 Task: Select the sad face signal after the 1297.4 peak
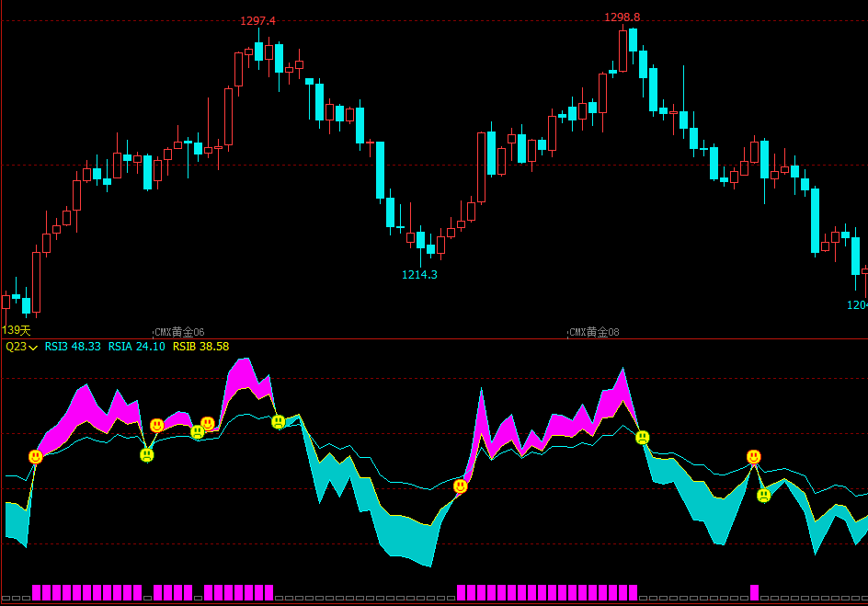click(279, 422)
